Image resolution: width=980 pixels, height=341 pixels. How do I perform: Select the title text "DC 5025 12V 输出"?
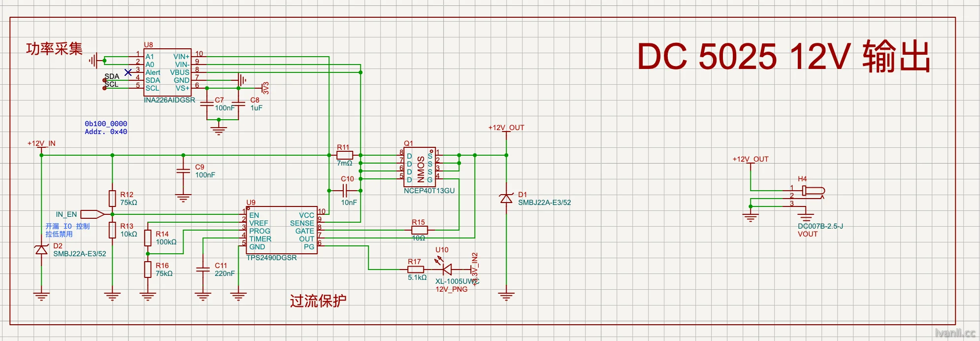tap(784, 56)
